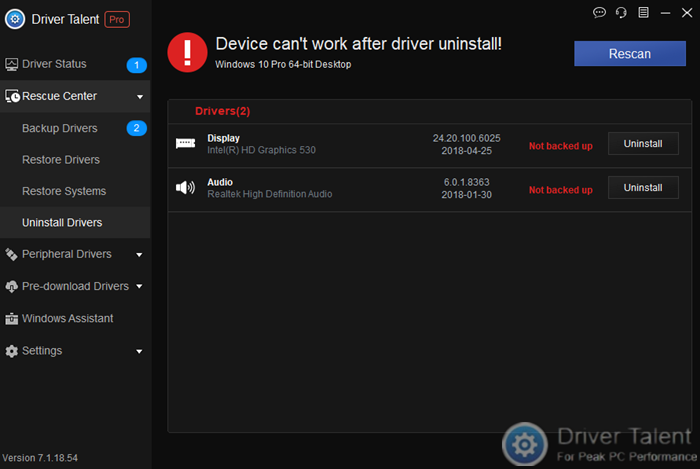Uninstall the Realtek High Definition Audio driver

click(x=643, y=187)
